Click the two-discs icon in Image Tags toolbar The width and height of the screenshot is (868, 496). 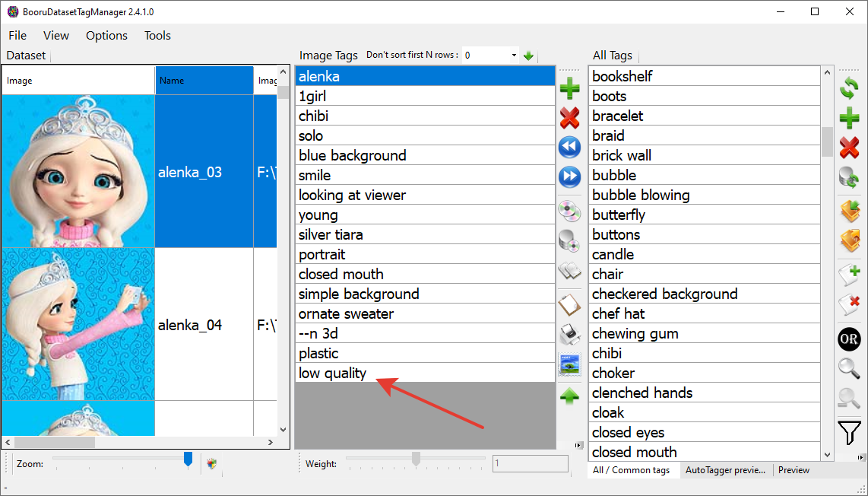coord(569,211)
